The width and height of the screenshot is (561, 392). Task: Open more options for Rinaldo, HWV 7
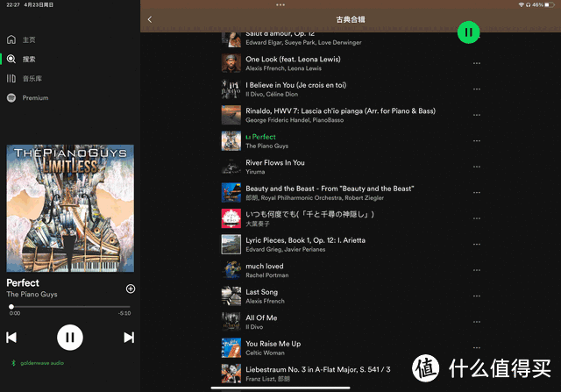(x=477, y=115)
